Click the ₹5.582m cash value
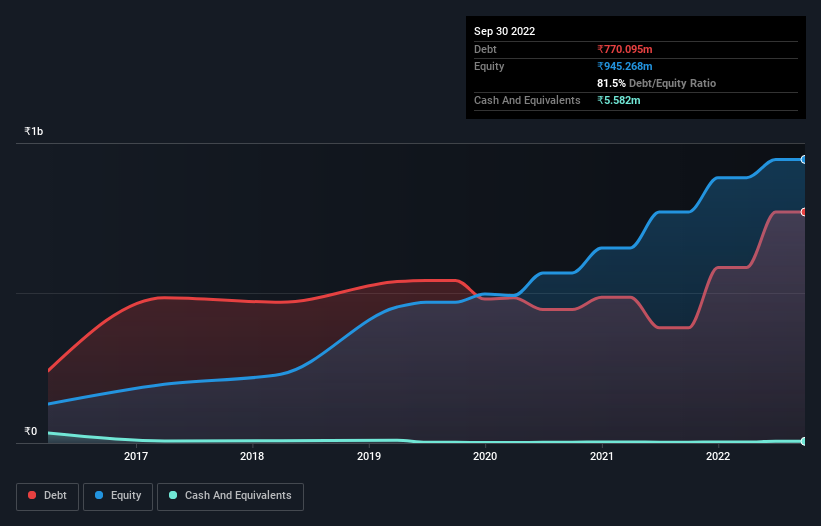This screenshot has width=821, height=526. pyautogui.click(x=619, y=100)
